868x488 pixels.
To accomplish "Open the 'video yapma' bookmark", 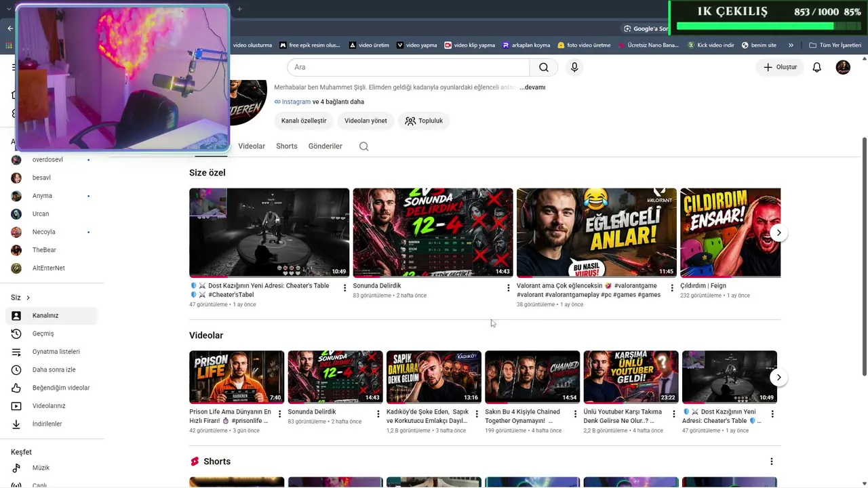I will (416, 45).
